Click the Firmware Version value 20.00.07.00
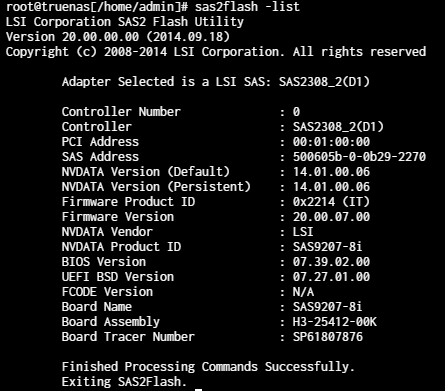445x391 pixels. (331, 217)
